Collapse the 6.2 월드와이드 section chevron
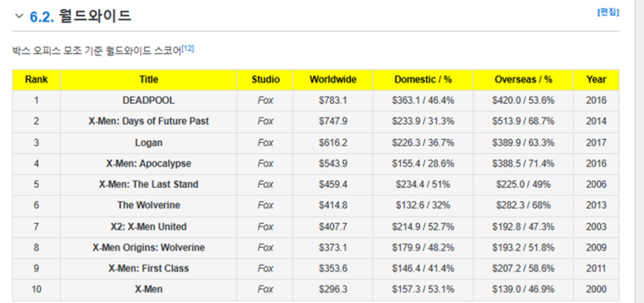Image resolution: width=644 pixels, height=303 pixels. (19, 16)
